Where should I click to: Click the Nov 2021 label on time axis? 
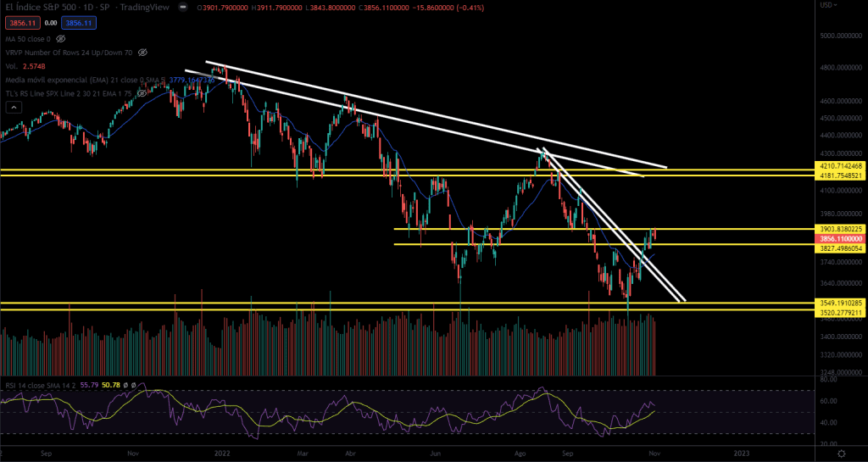(133, 453)
